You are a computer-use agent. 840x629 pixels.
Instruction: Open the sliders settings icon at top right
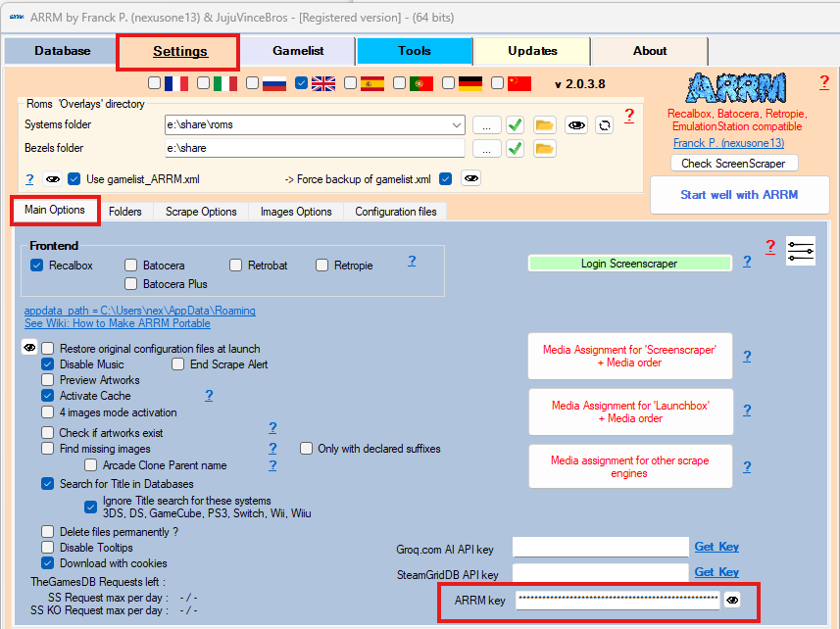coord(800,250)
